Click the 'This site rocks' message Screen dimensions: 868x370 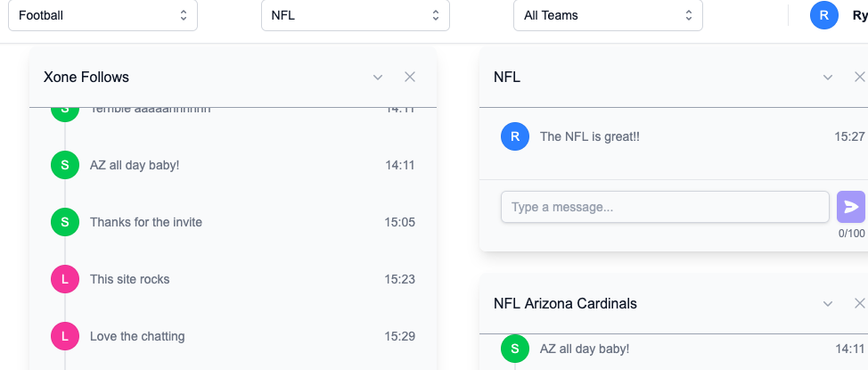click(x=129, y=279)
